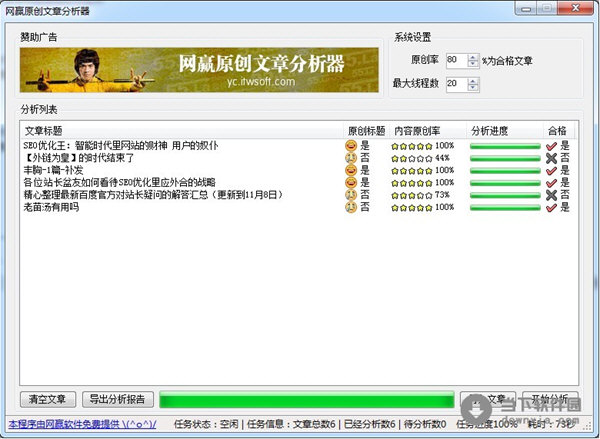
Task: Sort by the 文章标题 column header
Action: [182, 131]
